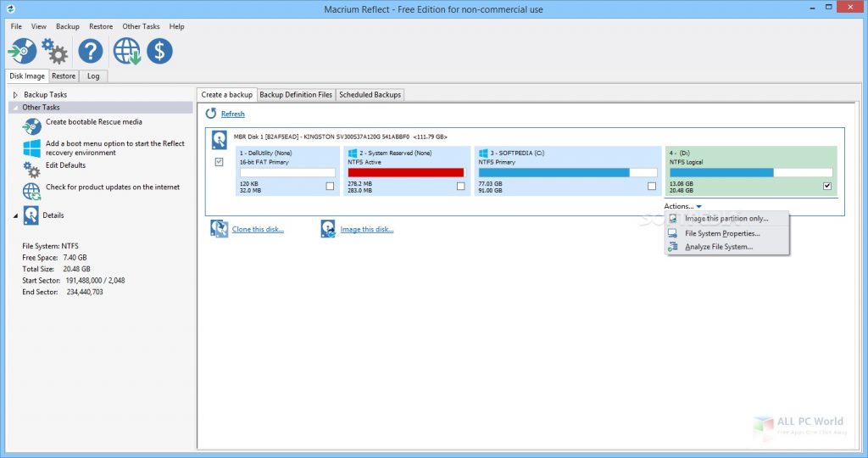Select the Create a backup tab
Image resolution: width=868 pixels, height=458 pixels.
(227, 95)
